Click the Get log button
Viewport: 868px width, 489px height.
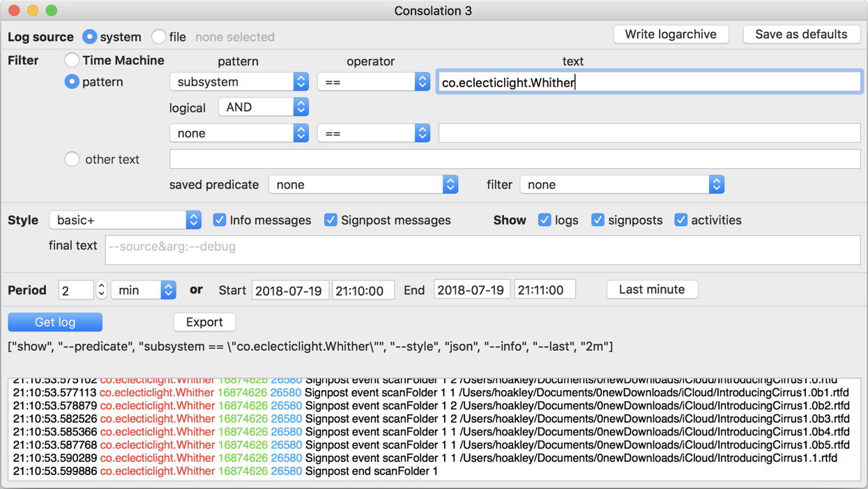pyautogui.click(x=55, y=322)
